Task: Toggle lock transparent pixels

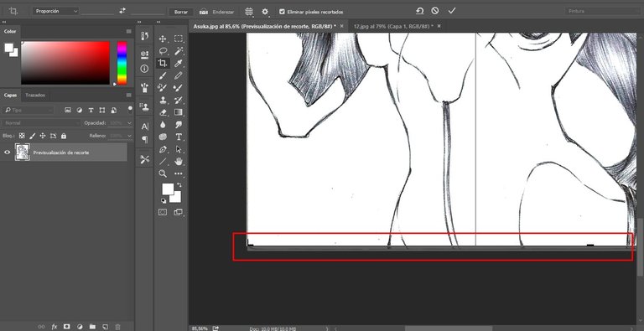Action: pos(22,136)
